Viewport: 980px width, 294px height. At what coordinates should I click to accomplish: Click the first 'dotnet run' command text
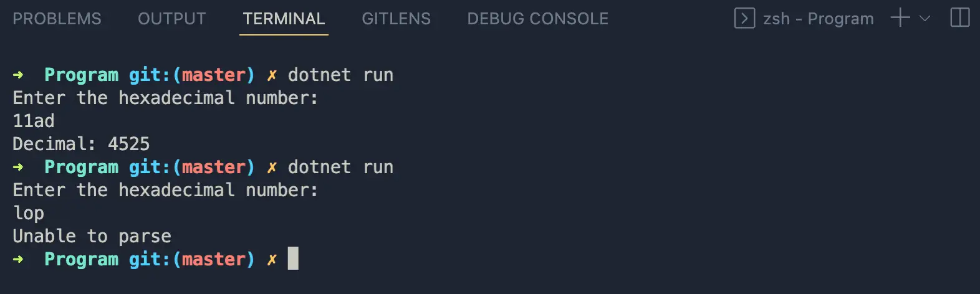[340, 75]
